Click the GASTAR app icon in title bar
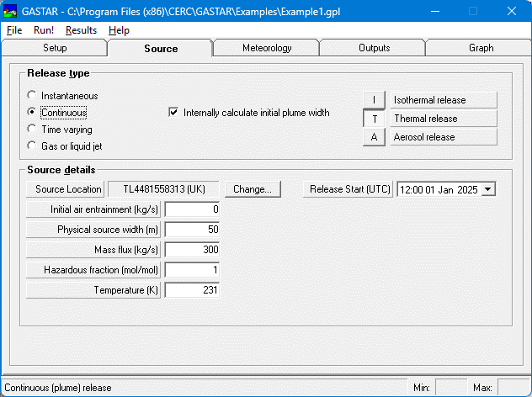 11,12
